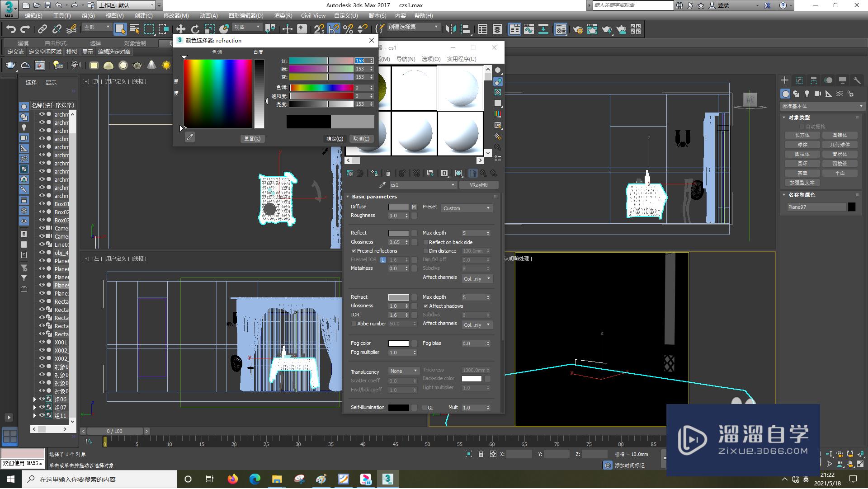This screenshot has width=868, height=489.
Task: Open the 渲染(R) menu
Action: coord(283,15)
